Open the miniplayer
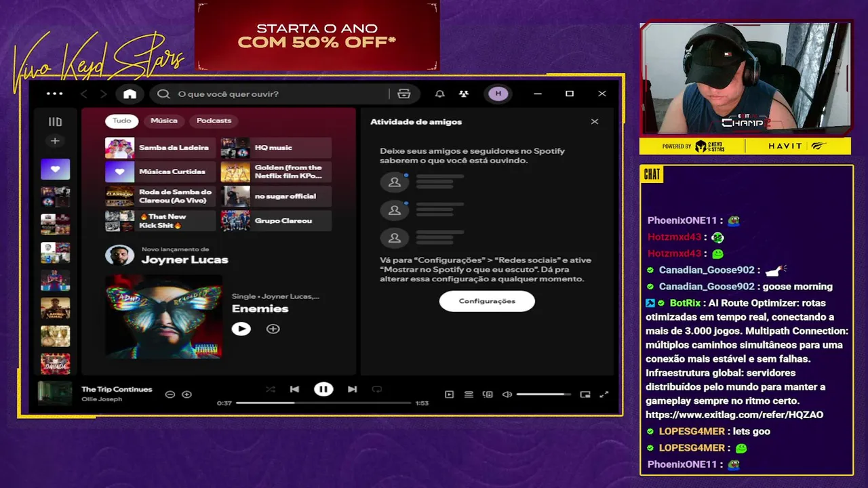 coord(585,394)
